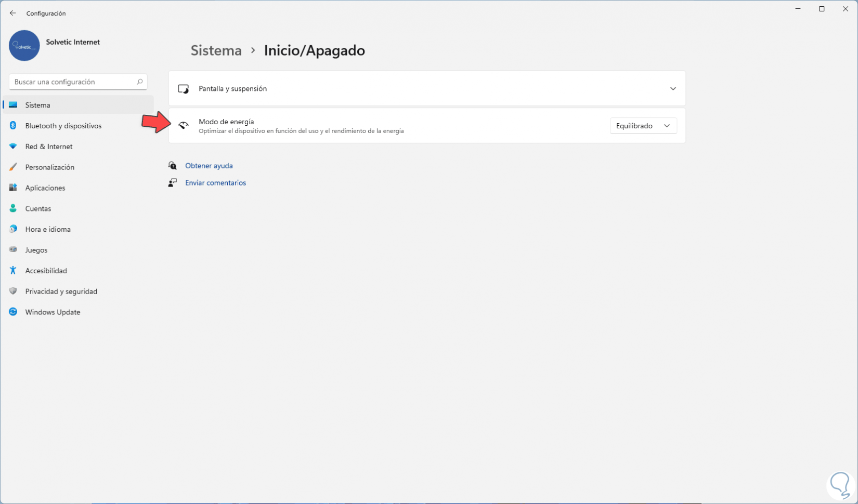The image size is (858, 504).
Task: Click the Solvetic profile avatar
Action: (x=24, y=46)
